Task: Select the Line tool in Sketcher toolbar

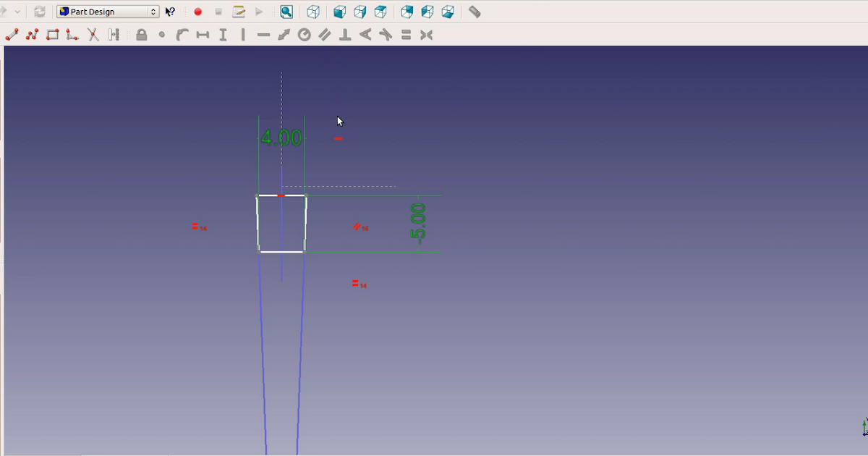Action: pos(12,34)
